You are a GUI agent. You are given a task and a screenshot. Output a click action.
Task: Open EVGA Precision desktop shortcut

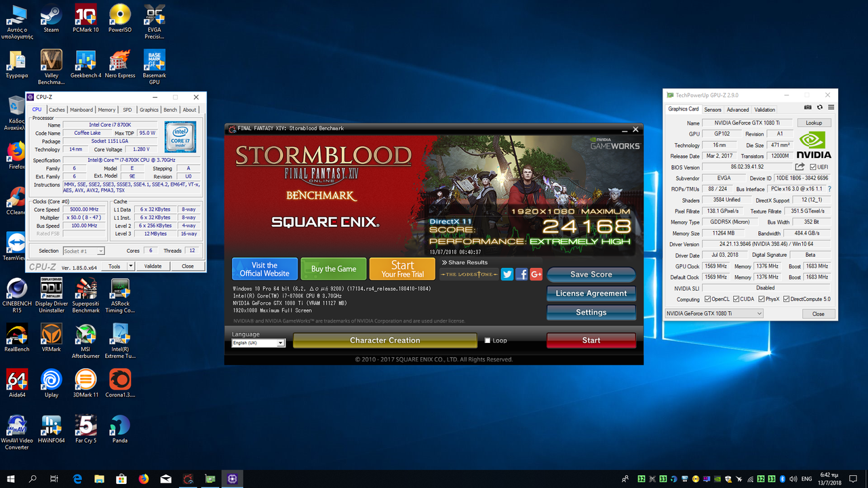(154, 21)
